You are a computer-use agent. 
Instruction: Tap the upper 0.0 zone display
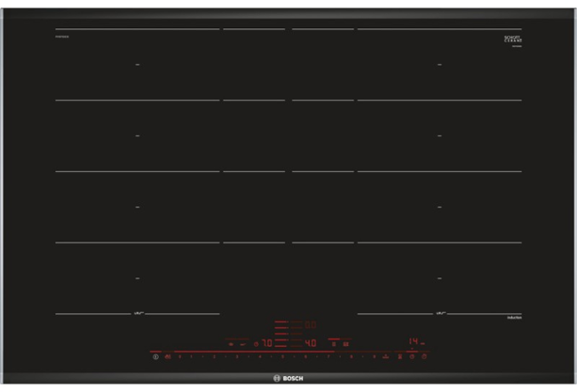tap(311, 325)
